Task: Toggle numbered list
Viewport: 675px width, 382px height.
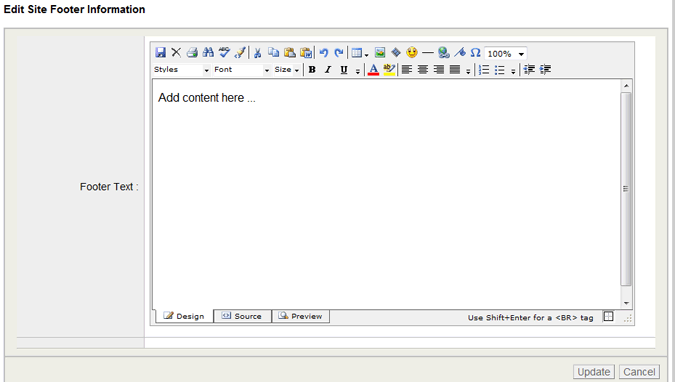Action: pos(484,70)
